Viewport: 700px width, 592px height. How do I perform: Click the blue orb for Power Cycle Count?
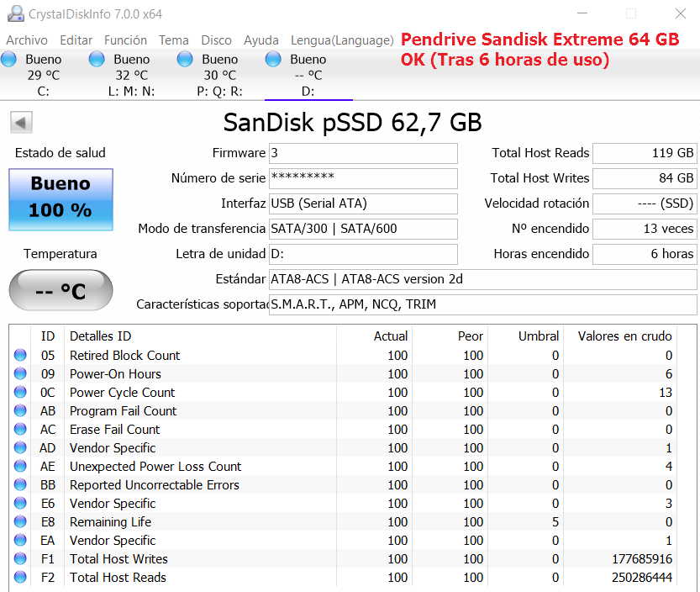(20, 392)
